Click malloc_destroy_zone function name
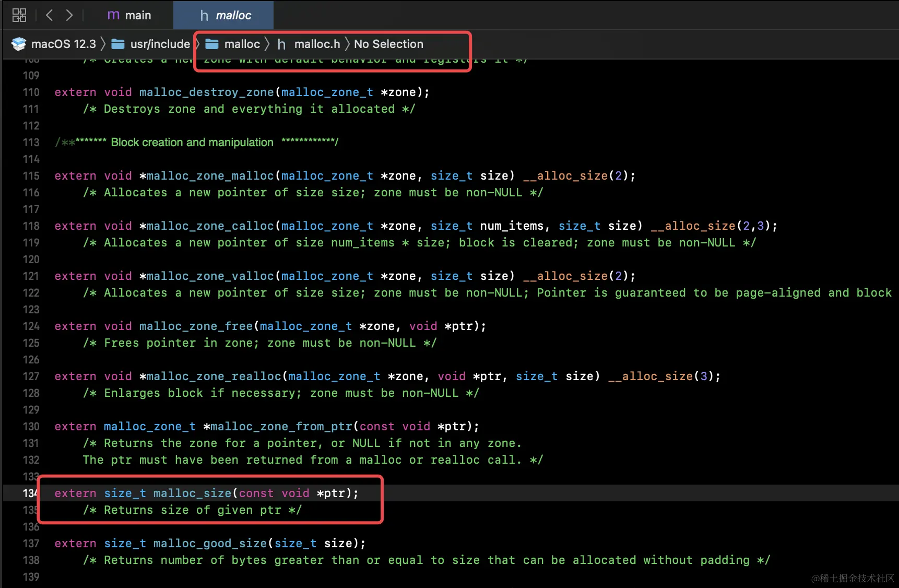 207,92
